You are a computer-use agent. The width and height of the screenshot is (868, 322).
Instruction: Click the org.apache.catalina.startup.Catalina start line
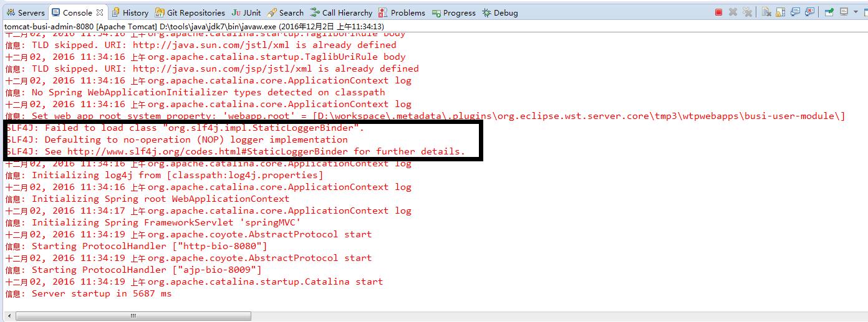194,282
